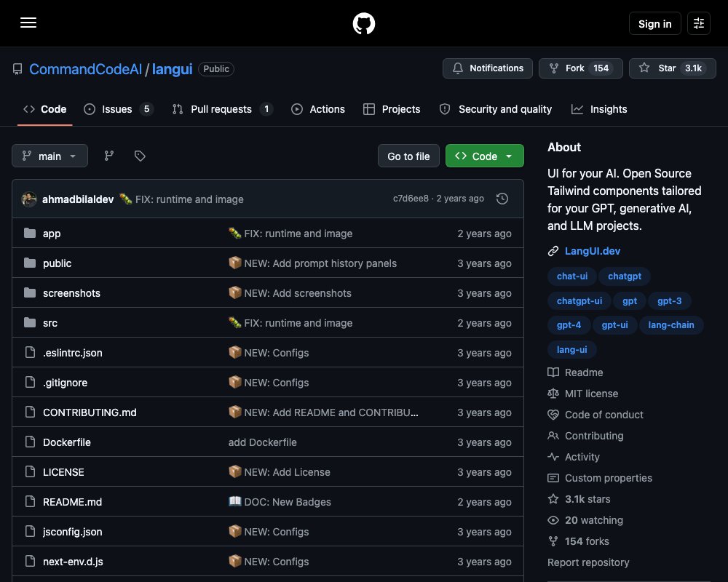View commit history clock icon
This screenshot has height=582, width=728.
tap(502, 199)
